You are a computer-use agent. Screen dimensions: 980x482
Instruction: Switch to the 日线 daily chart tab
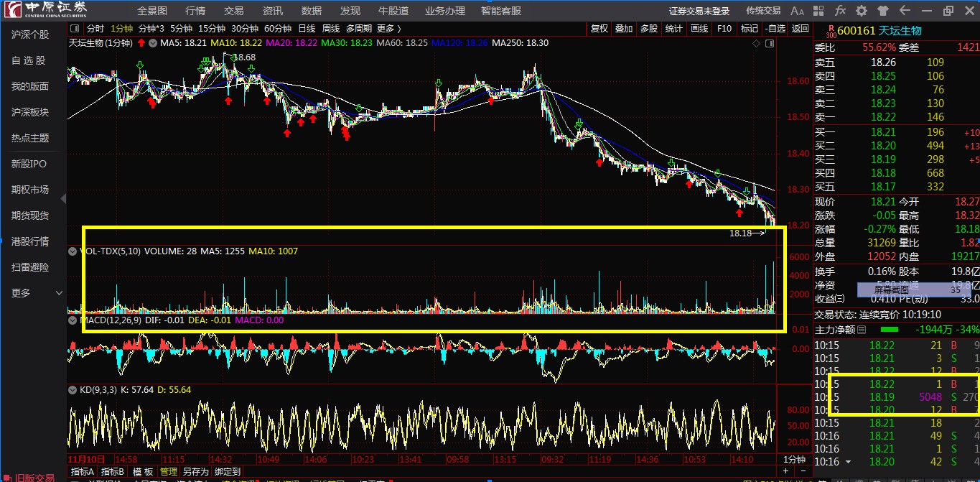coord(307,29)
